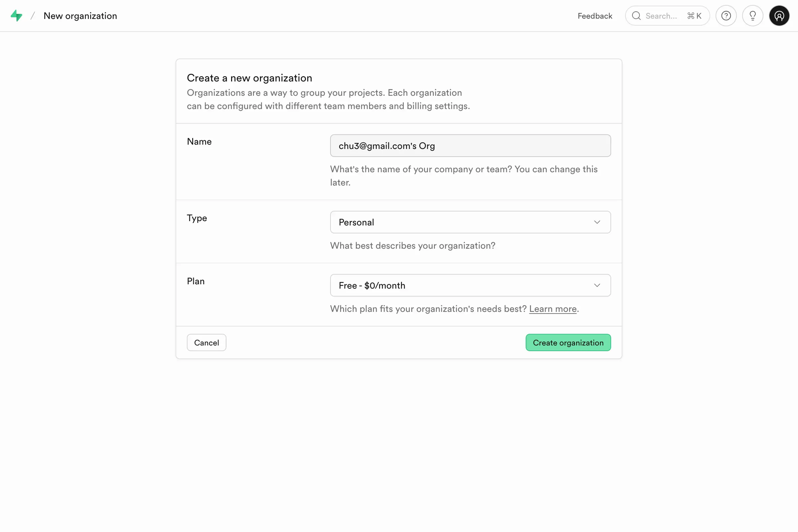Click the Feedback button in header
This screenshot has width=798, height=532.
point(595,16)
